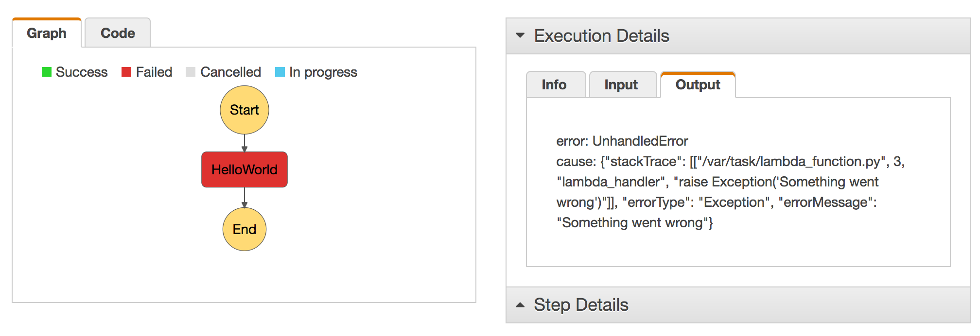Screen dimensions: 980x336
Task: Click the red Failed legend indicator
Action: pos(126,72)
